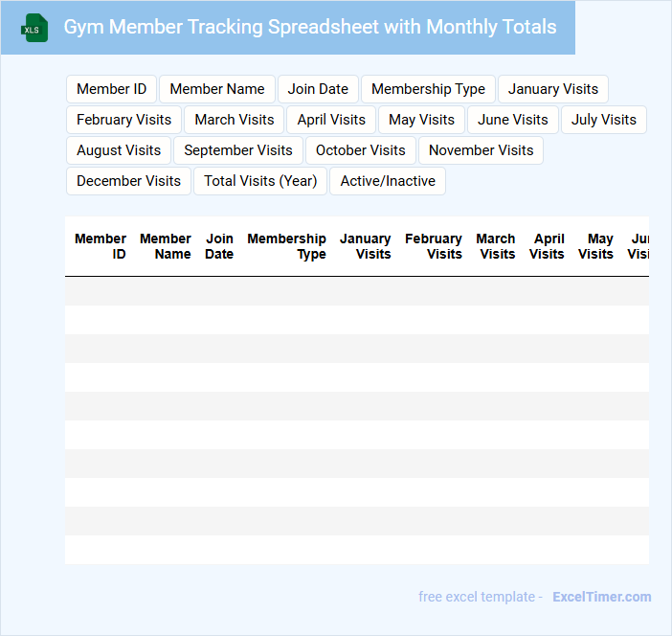Viewport: 672px width, 636px height.
Task: Select the September Visits tag
Action: pyautogui.click(x=238, y=150)
